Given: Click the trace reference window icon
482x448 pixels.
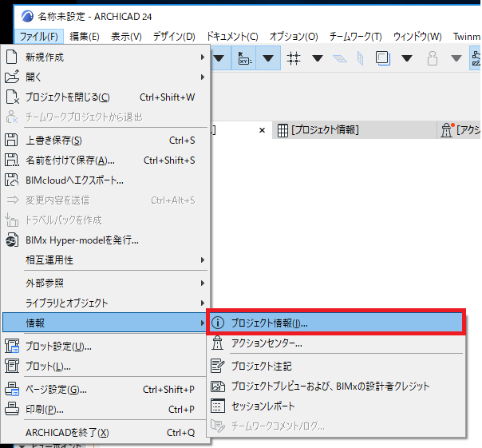Looking at the screenshot, I should pos(383,57).
